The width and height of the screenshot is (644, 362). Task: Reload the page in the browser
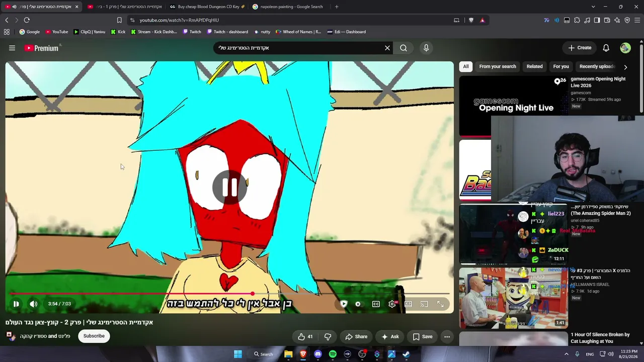coord(27,20)
